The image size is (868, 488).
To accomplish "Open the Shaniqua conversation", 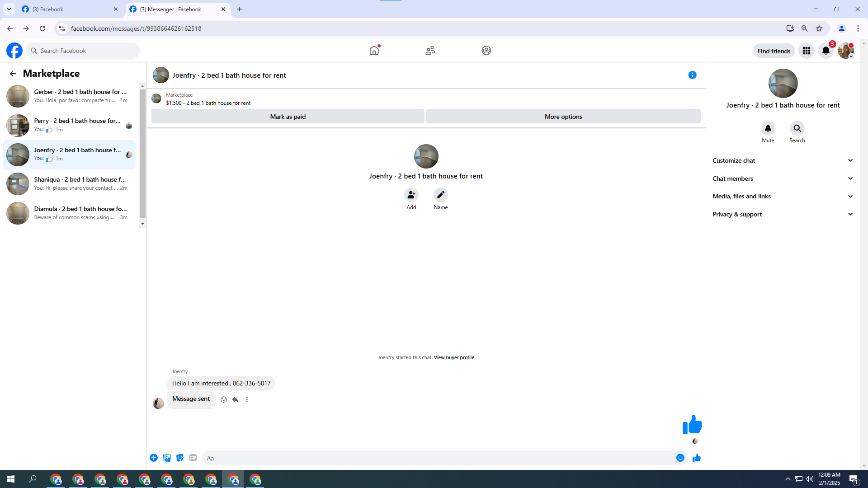I will [x=69, y=184].
